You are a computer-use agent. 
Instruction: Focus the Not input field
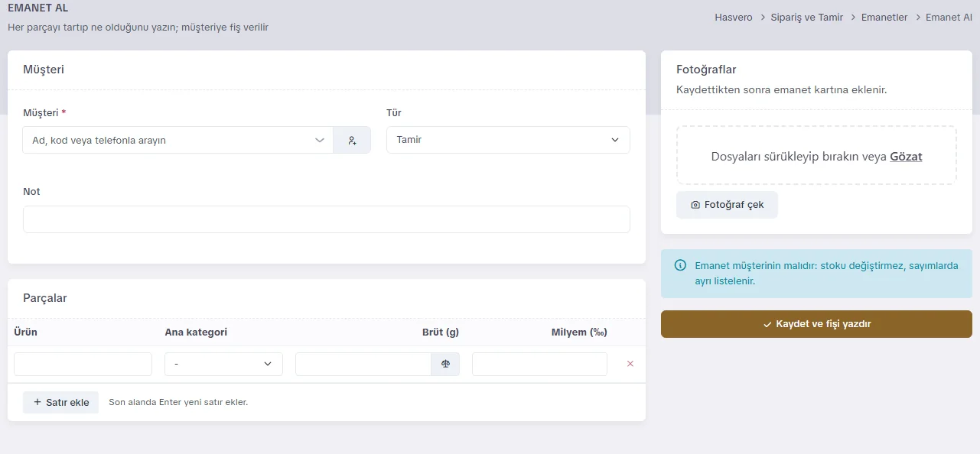pos(327,219)
